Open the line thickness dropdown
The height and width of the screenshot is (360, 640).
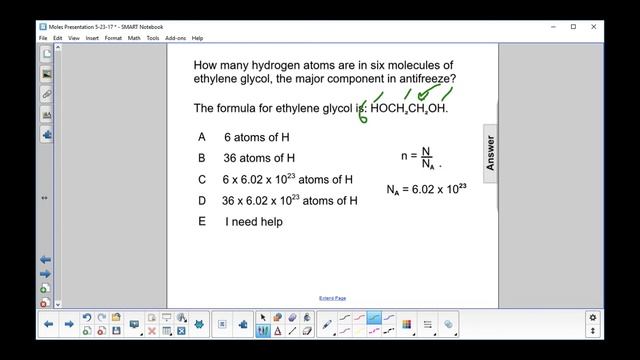[427, 324]
